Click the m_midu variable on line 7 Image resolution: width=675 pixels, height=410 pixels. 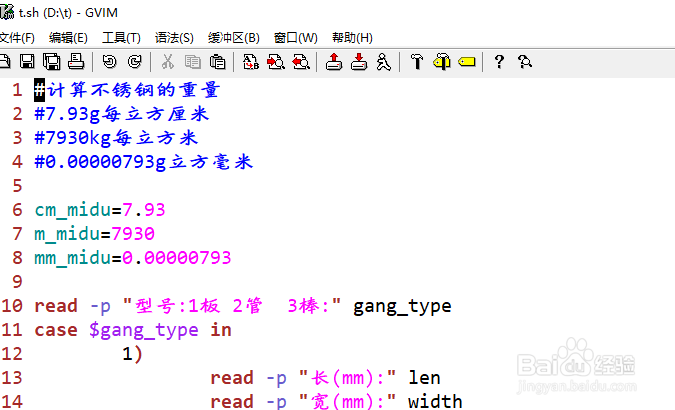click(x=67, y=234)
